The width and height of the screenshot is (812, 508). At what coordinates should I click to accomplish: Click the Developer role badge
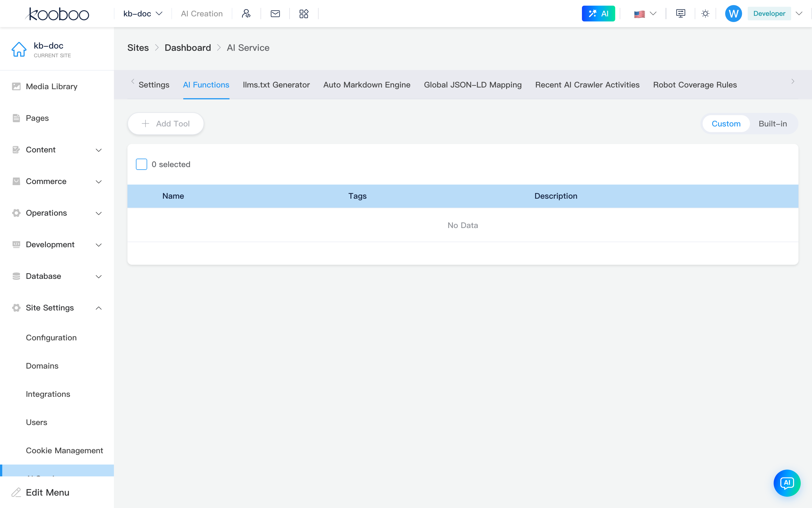pos(769,14)
